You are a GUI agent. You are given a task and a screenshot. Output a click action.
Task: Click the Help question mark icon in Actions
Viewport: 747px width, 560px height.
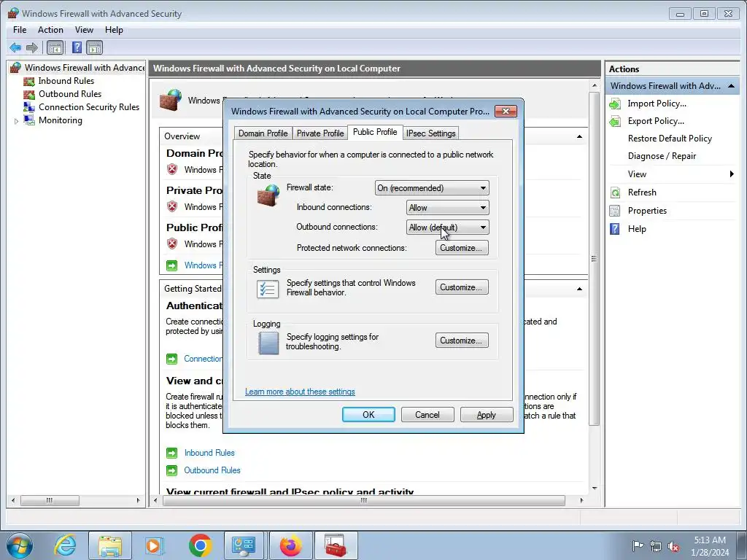615,229
